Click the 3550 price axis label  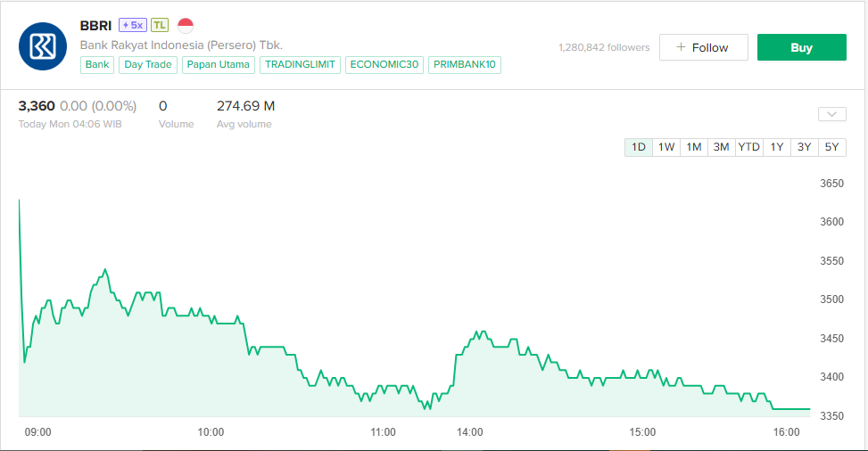coord(831,261)
